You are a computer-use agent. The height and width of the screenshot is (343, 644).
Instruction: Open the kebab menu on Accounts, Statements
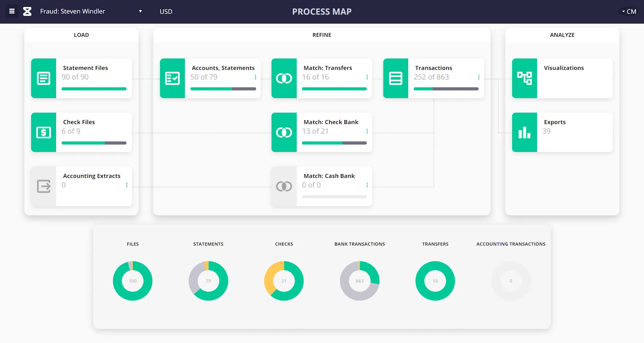(x=255, y=77)
